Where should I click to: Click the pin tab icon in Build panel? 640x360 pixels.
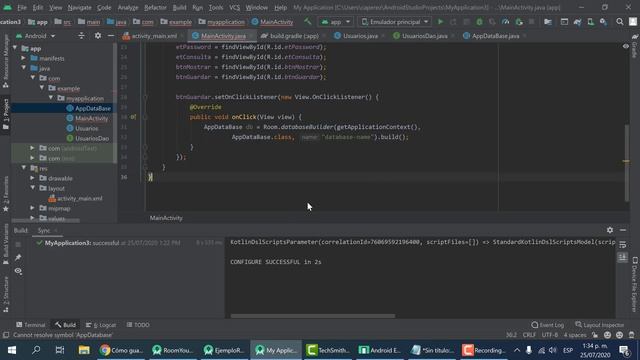[x=18, y=258]
